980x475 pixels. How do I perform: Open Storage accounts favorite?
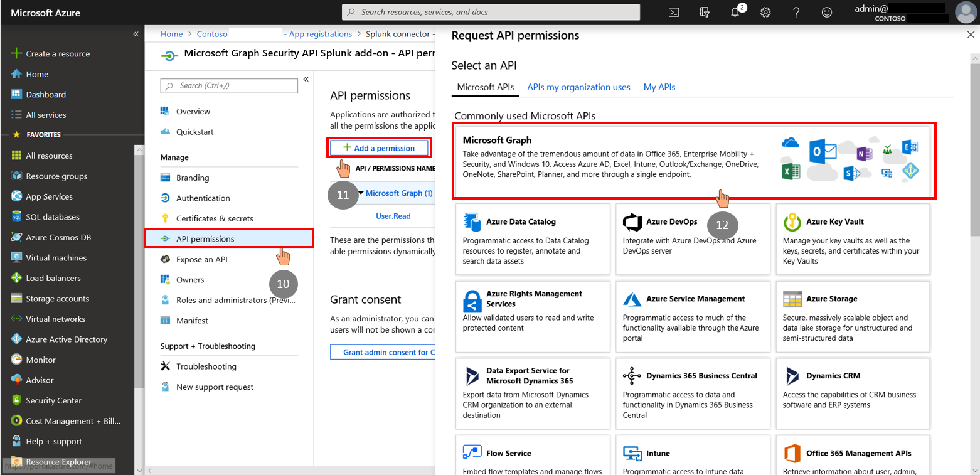(x=57, y=299)
